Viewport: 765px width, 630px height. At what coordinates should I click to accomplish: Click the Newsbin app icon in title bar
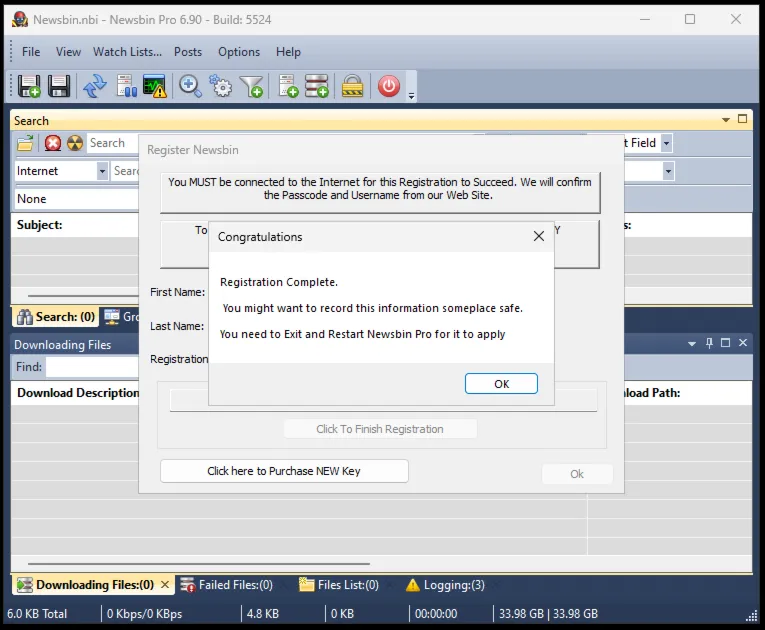coord(20,20)
